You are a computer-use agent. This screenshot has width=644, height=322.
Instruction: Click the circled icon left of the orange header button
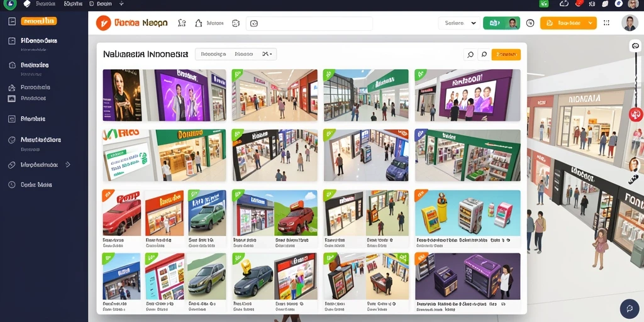pyautogui.click(x=530, y=23)
